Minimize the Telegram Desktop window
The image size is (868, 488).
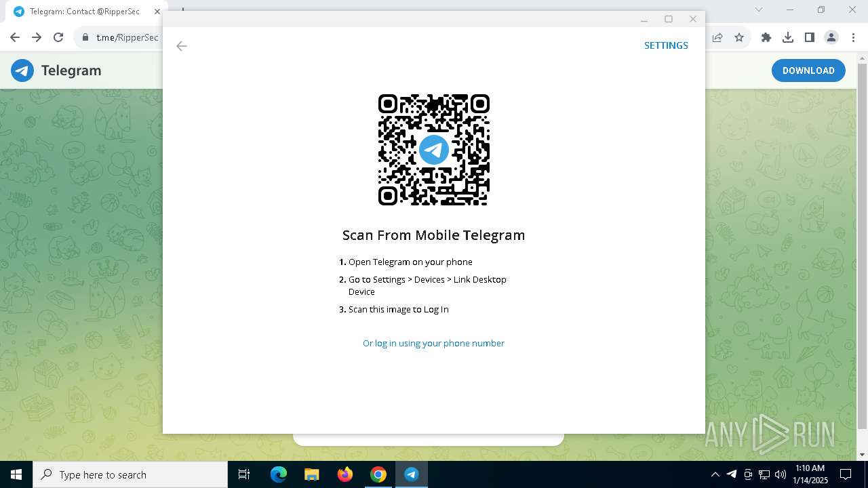click(644, 19)
